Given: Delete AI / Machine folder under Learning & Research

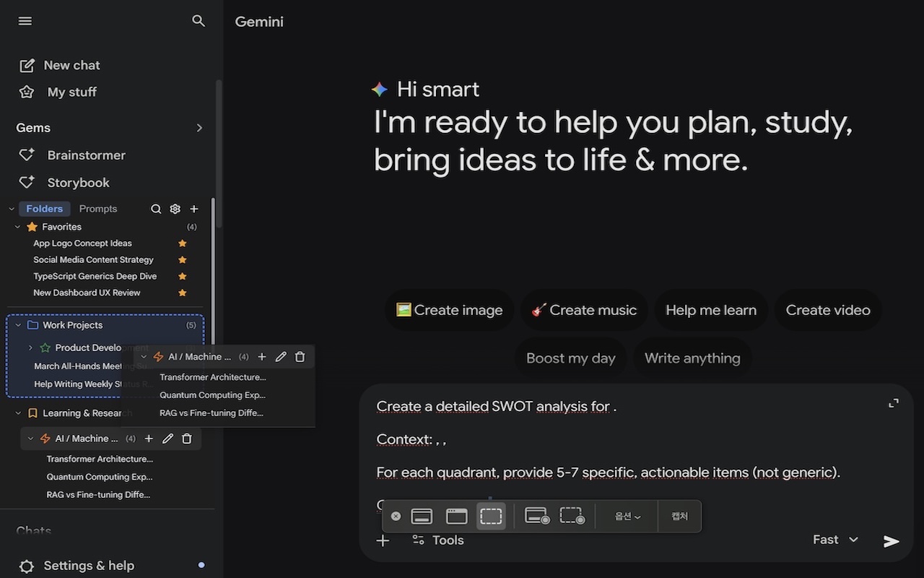Looking at the screenshot, I should click(187, 439).
